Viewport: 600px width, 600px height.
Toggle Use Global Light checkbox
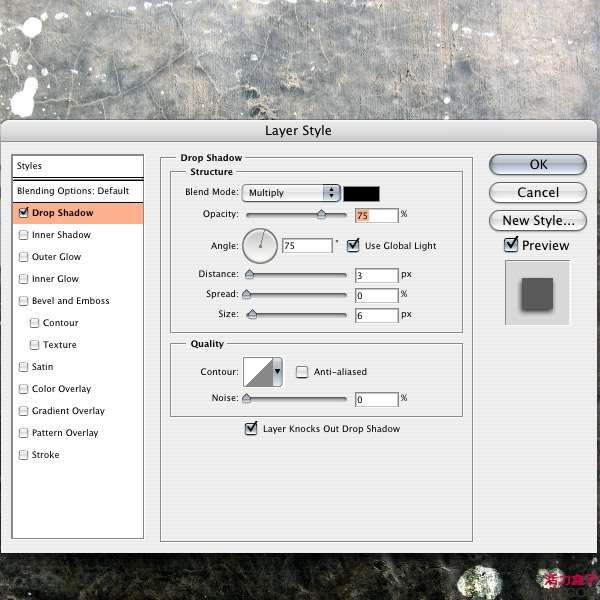[x=353, y=245]
